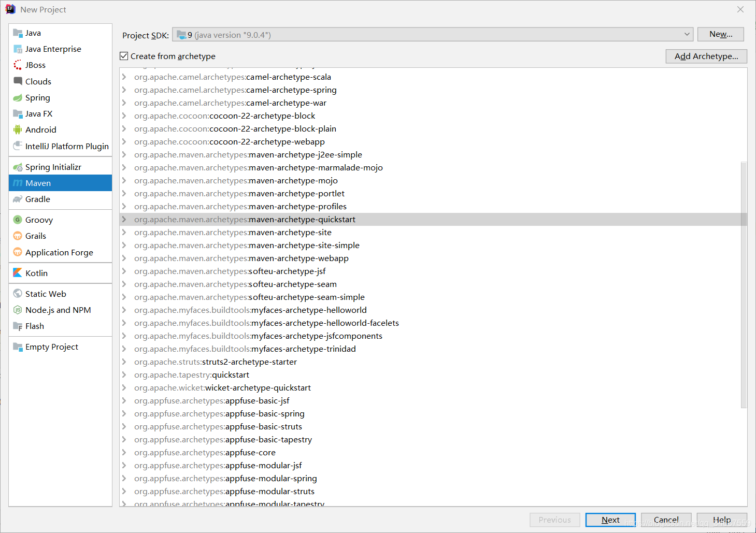Expand maven-archetype-quickstart entry

pyautogui.click(x=124, y=220)
